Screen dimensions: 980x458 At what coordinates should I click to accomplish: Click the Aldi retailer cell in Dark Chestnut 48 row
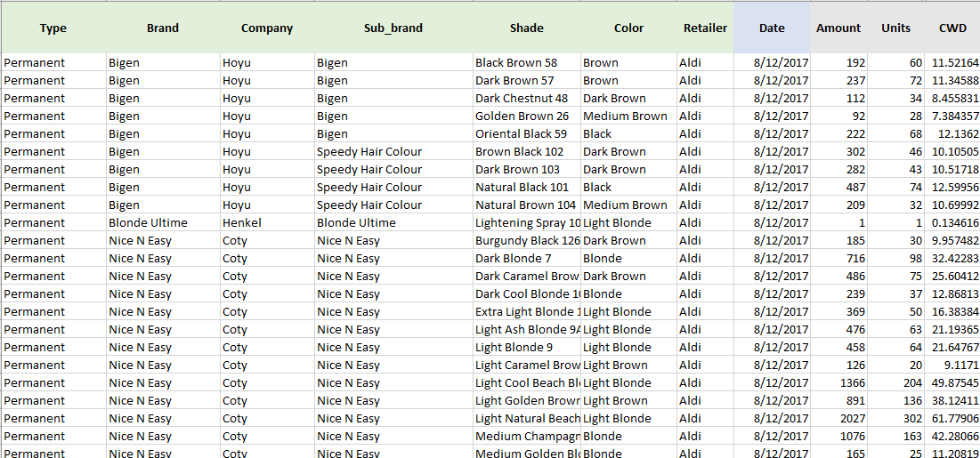coord(706,98)
